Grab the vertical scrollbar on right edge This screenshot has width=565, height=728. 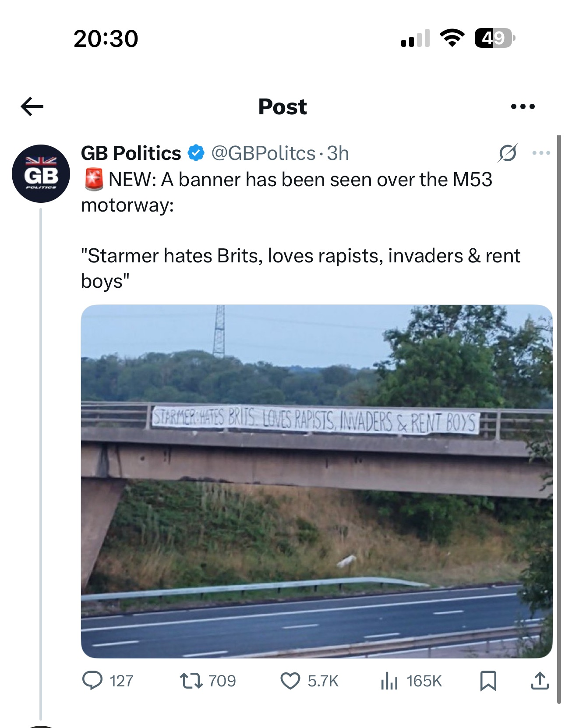coord(559,420)
